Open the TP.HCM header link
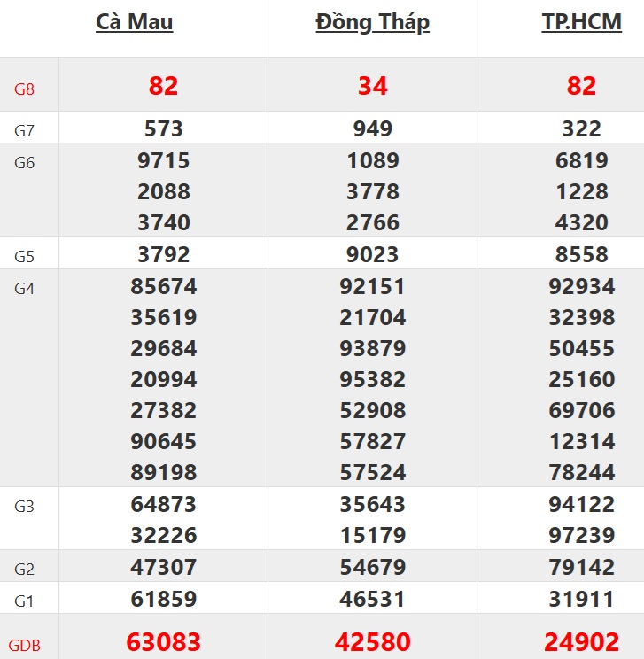Viewport: 644px width, 659px height. [x=581, y=22]
